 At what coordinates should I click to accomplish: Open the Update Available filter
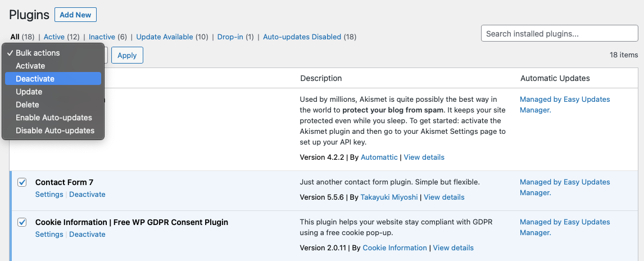[x=165, y=37]
